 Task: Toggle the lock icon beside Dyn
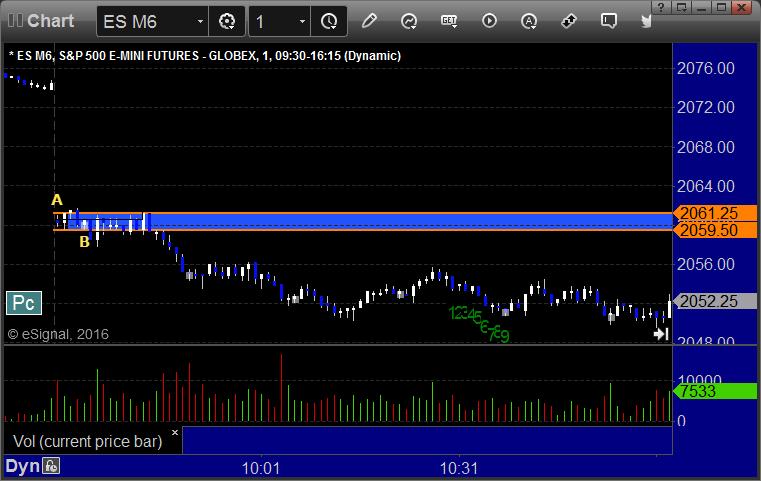(x=51, y=466)
